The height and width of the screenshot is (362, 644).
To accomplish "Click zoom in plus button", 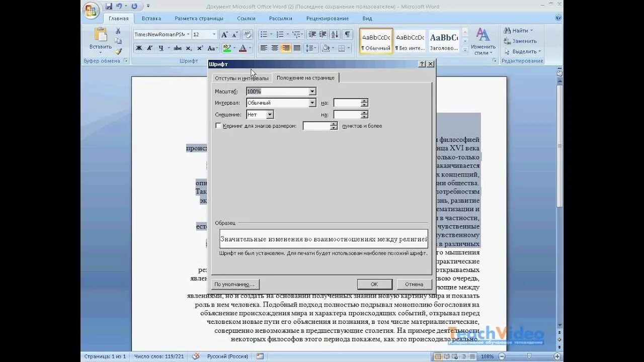I will (558, 356).
